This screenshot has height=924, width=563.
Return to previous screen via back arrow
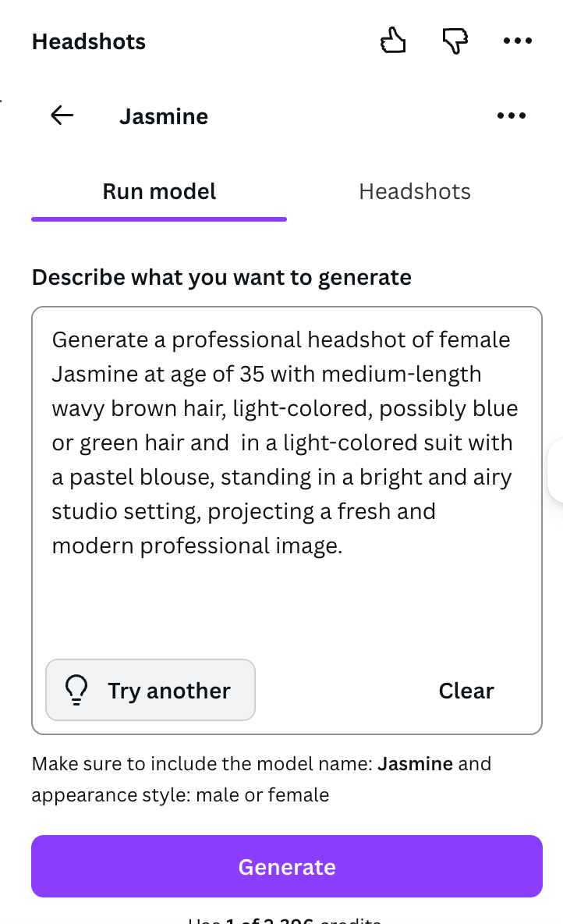click(x=62, y=115)
